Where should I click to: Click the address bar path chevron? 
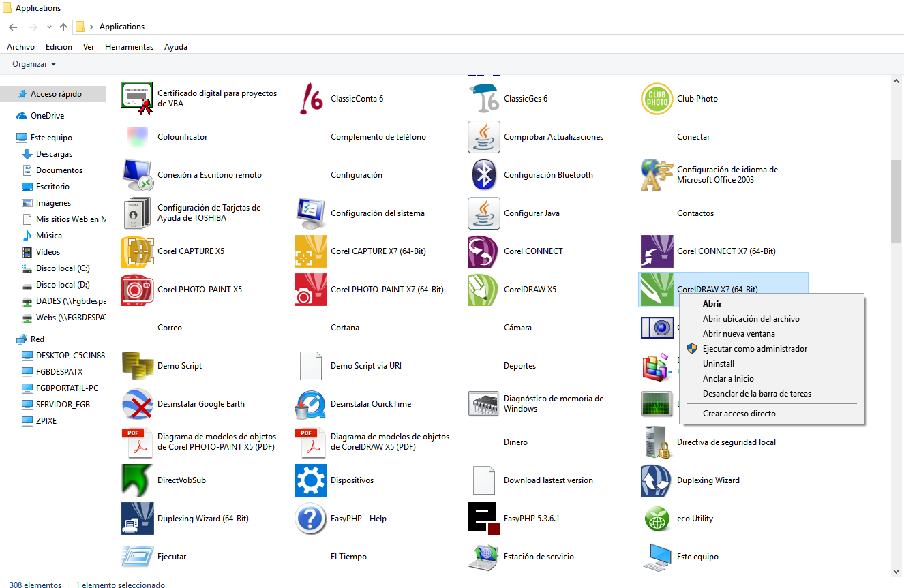click(x=91, y=27)
